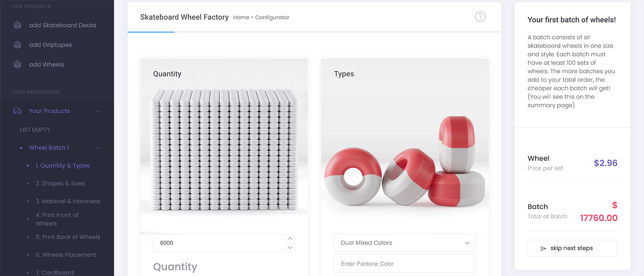
Task: Decrease quantity with the down arrow
Action: 290,247
